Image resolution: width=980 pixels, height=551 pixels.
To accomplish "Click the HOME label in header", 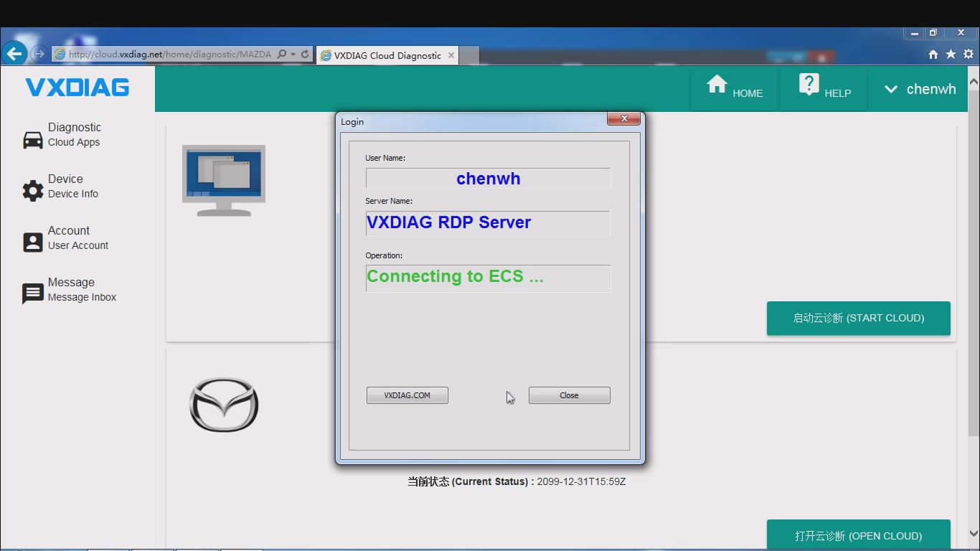I will pos(748,93).
